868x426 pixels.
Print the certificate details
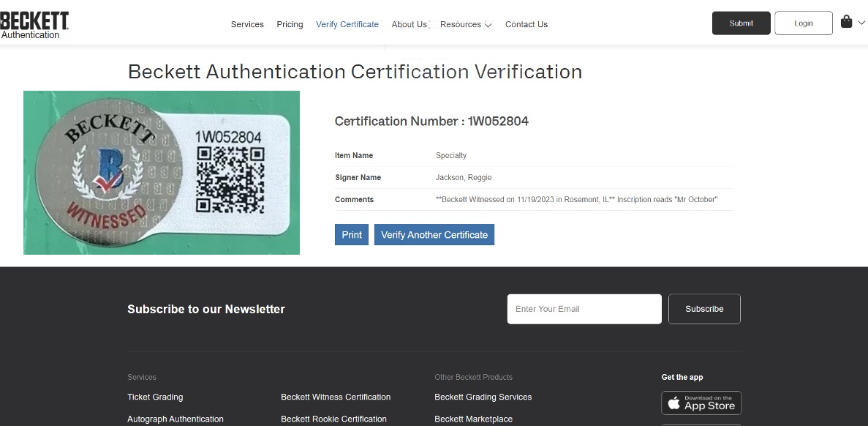[352, 234]
